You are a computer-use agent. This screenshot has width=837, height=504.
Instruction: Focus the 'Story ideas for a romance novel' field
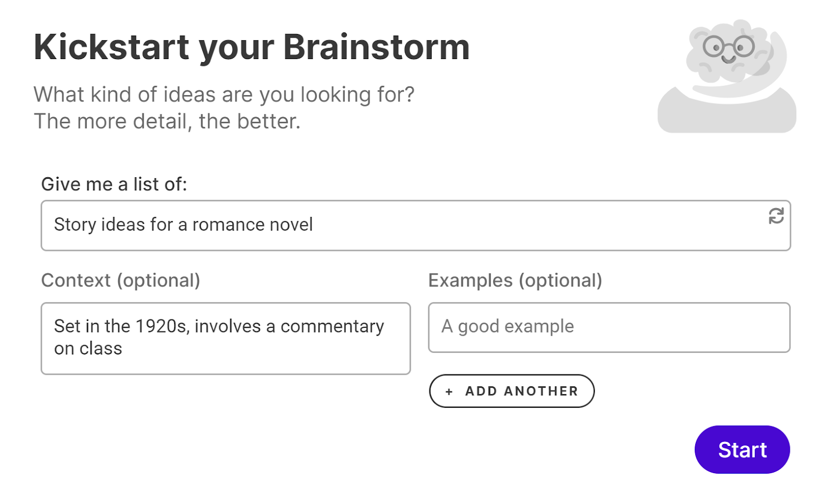coord(416,225)
